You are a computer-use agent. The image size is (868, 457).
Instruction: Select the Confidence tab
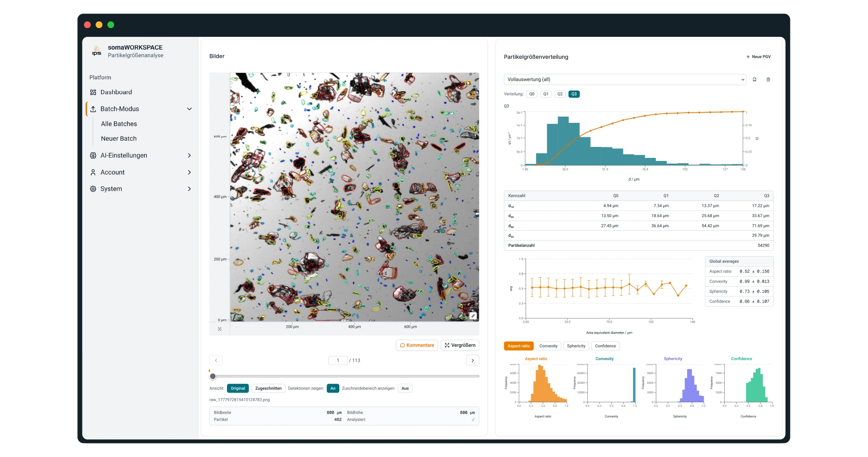(x=605, y=346)
